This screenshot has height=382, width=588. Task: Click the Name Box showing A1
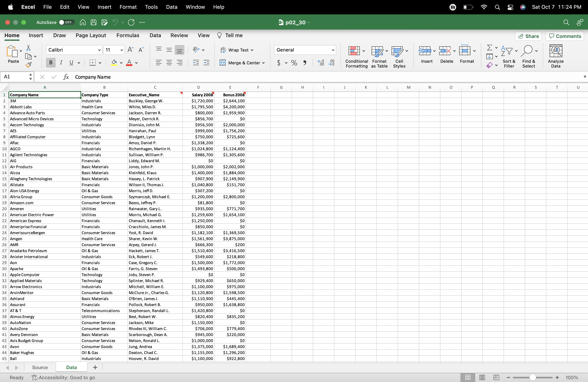point(17,77)
